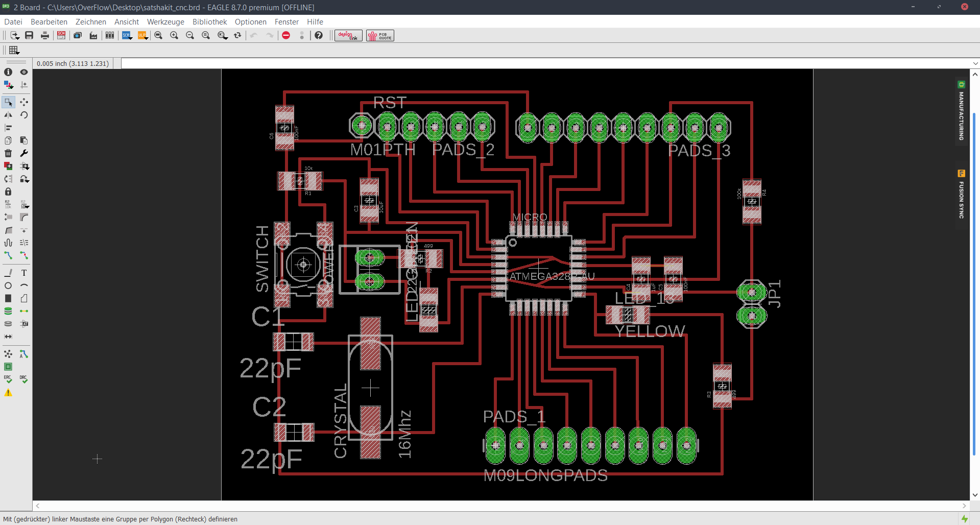Image resolution: width=980 pixels, height=525 pixels.
Task: Click into the command line input field
Action: [546, 63]
